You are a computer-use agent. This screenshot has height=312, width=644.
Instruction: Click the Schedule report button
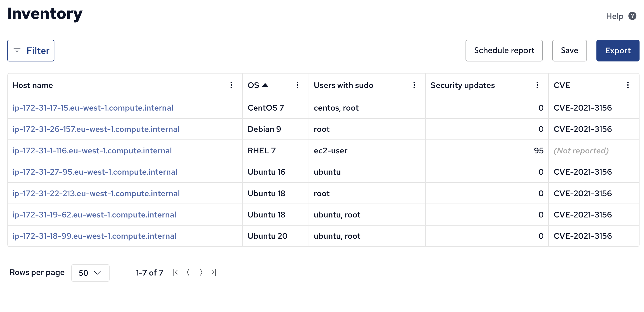point(504,50)
